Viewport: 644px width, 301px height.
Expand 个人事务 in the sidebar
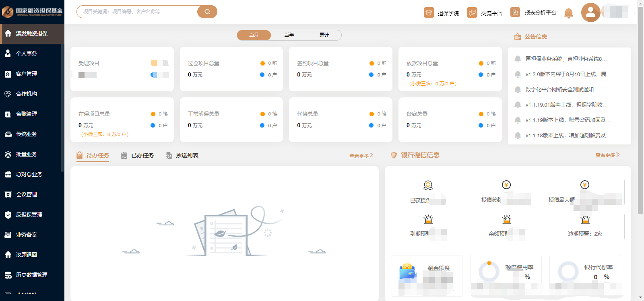(27, 54)
